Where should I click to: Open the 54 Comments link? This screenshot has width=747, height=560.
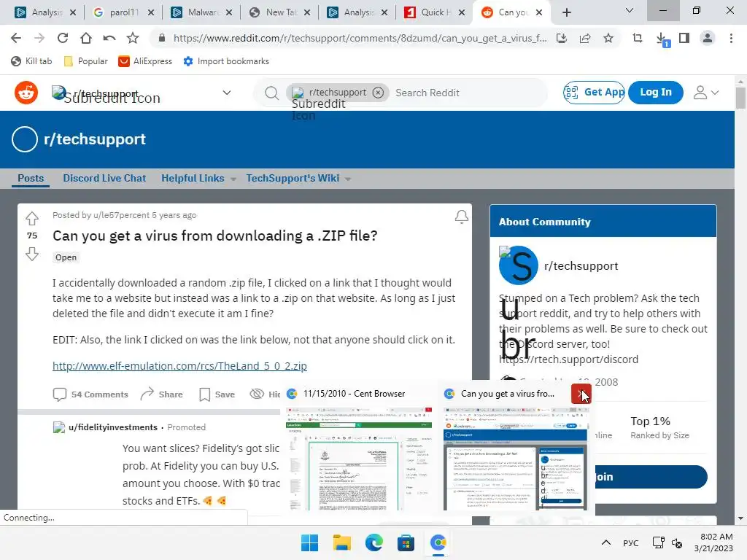90,394
